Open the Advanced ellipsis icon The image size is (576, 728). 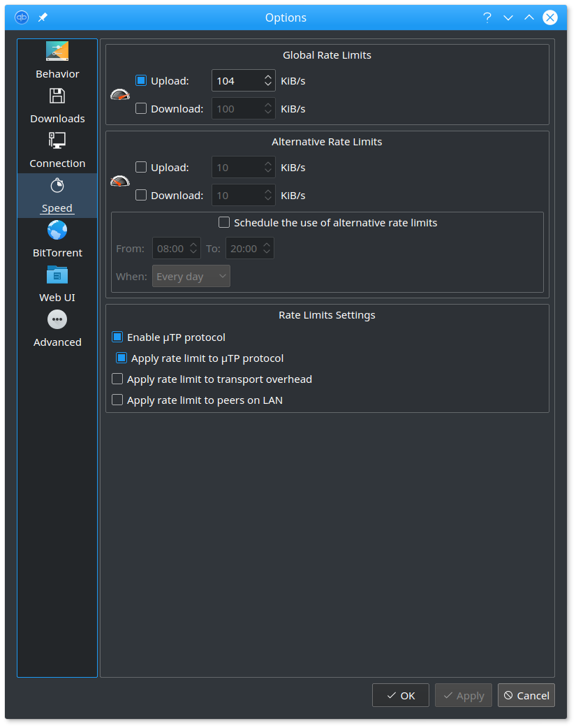click(57, 319)
